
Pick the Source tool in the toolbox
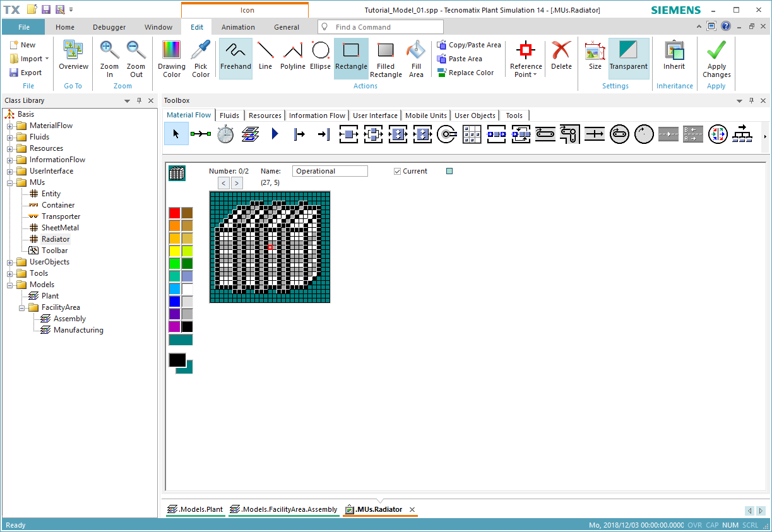(299, 133)
